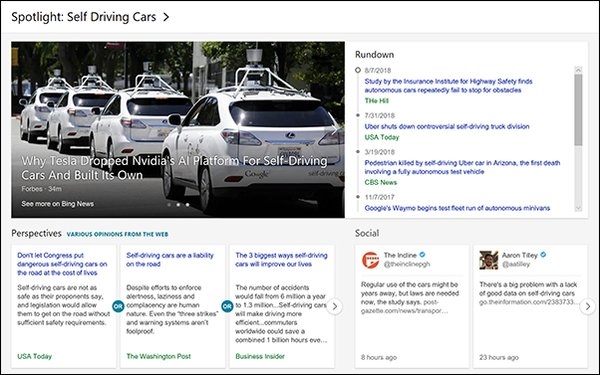The width and height of the screenshot is (600, 375).
Task: Click See more on Bing News
Action: (x=57, y=204)
